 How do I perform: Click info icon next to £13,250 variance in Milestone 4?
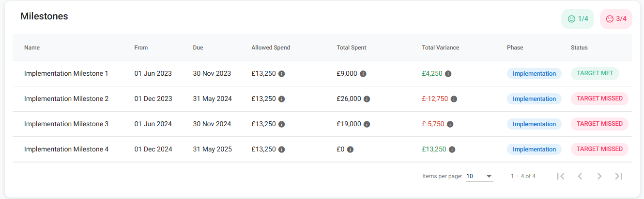click(452, 149)
